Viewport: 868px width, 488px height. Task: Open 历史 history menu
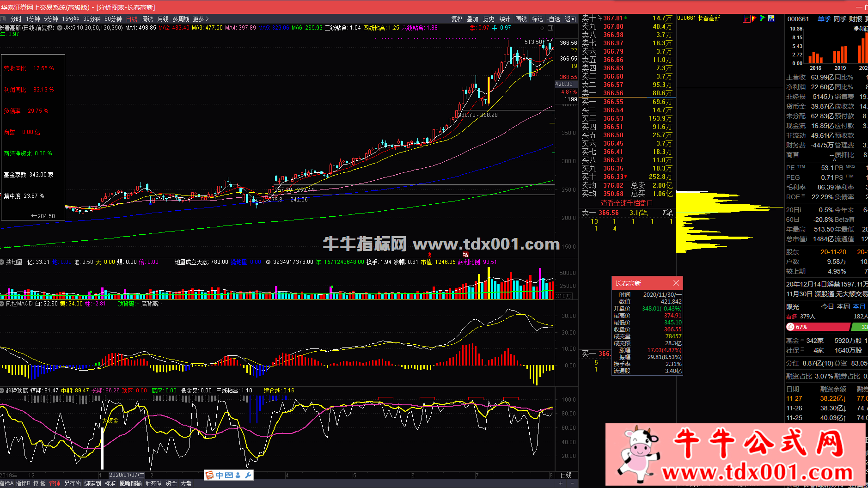pyautogui.click(x=489, y=19)
